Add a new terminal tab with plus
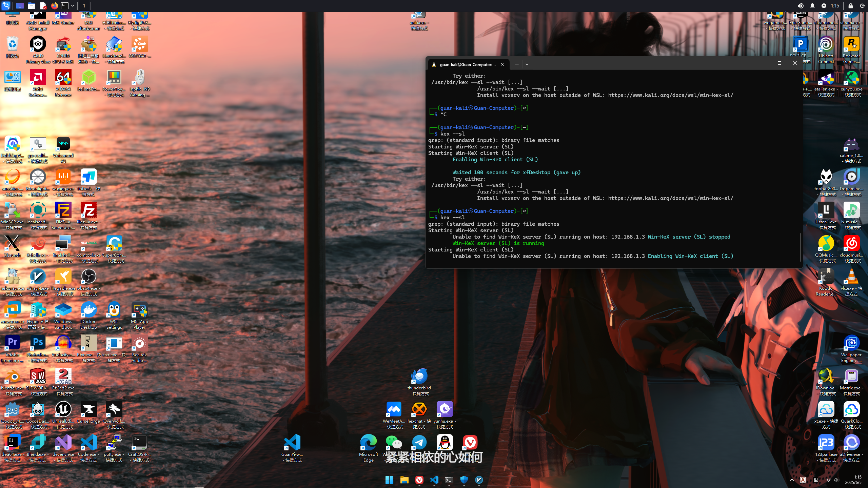Image resolution: width=868 pixels, height=488 pixels. point(517,64)
